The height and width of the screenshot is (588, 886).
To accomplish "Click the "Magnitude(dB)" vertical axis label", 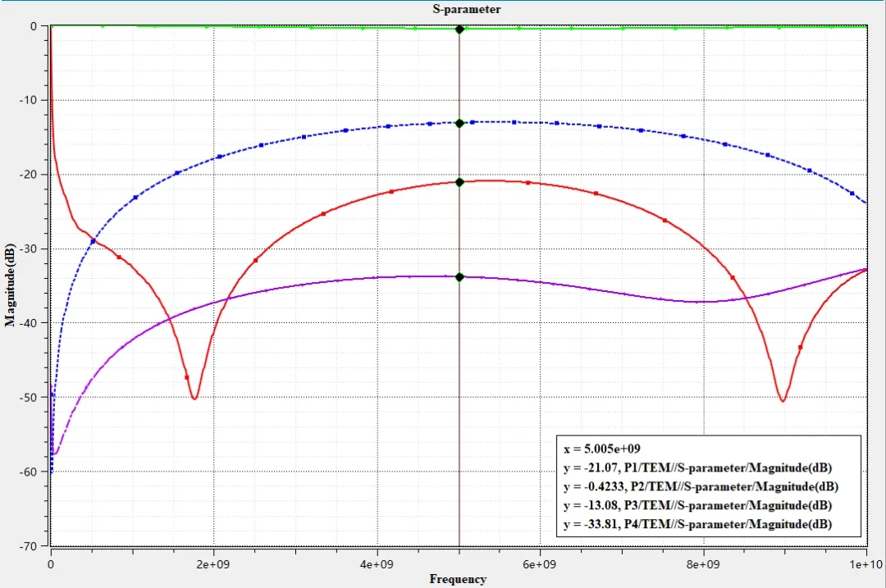I will click(10, 285).
